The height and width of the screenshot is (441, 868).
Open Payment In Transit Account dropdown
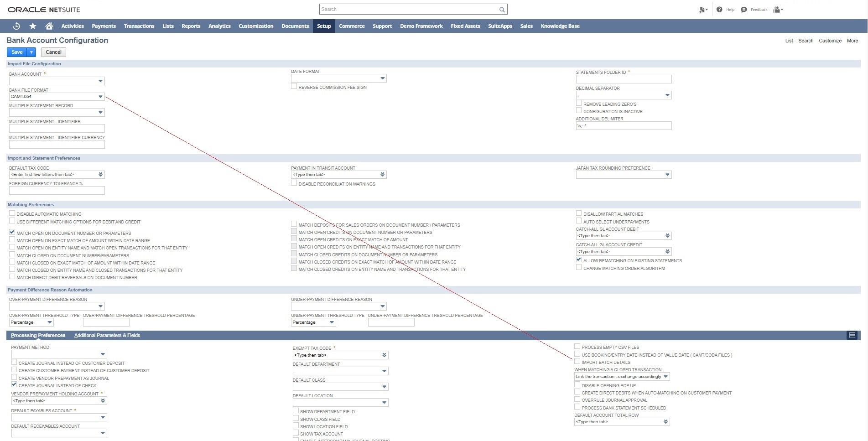(x=383, y=175)
